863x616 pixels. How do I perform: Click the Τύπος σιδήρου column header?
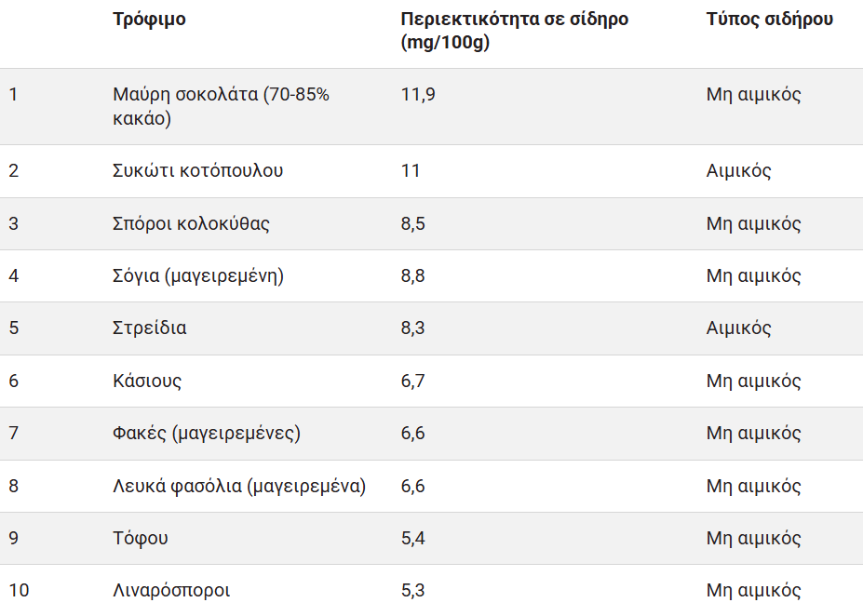tap(769, 20)
